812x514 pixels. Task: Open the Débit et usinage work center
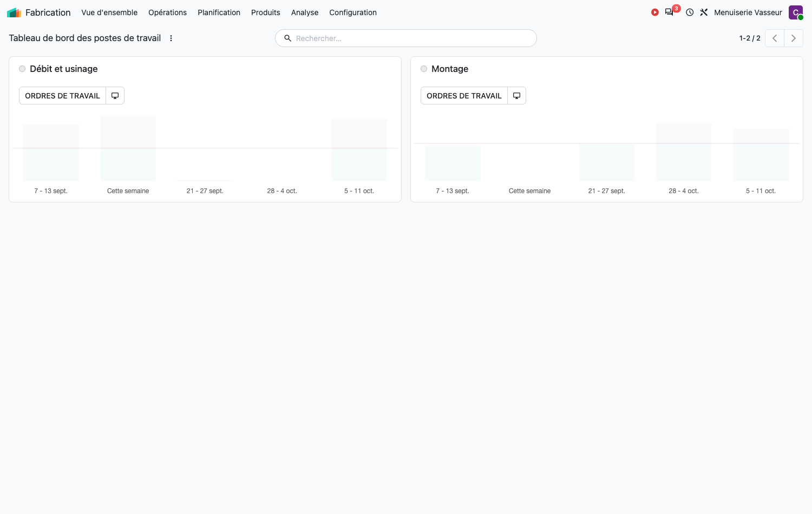point(64,69)
